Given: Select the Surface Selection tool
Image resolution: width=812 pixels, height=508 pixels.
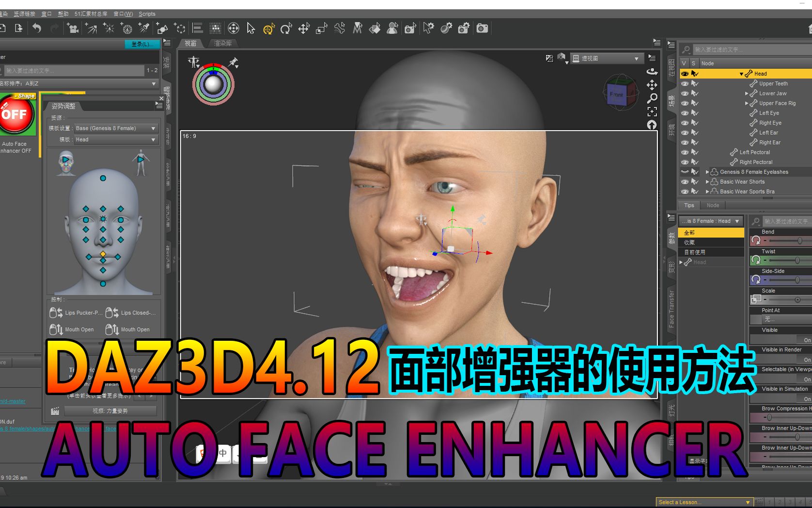Looking at the screenshot, I should tap(375, 29).
